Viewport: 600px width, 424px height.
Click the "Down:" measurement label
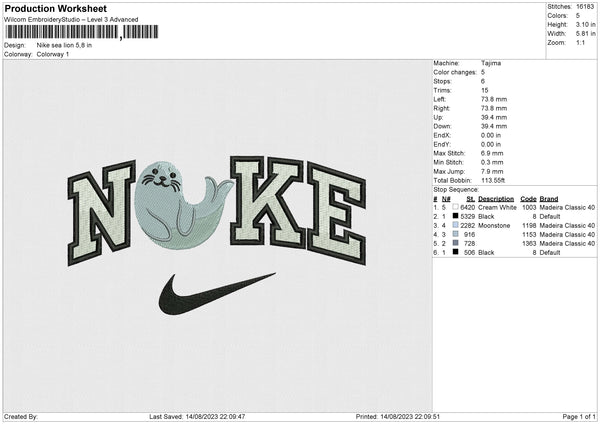tap(442, 126)
